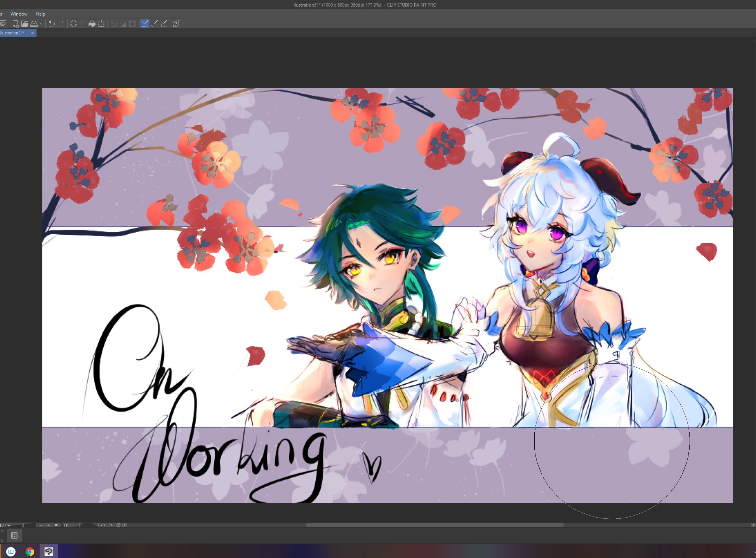The width and height of the screenshot is (756, 558).
Task: Open the blue W app in taskbar
Action: tap(11, 551)
